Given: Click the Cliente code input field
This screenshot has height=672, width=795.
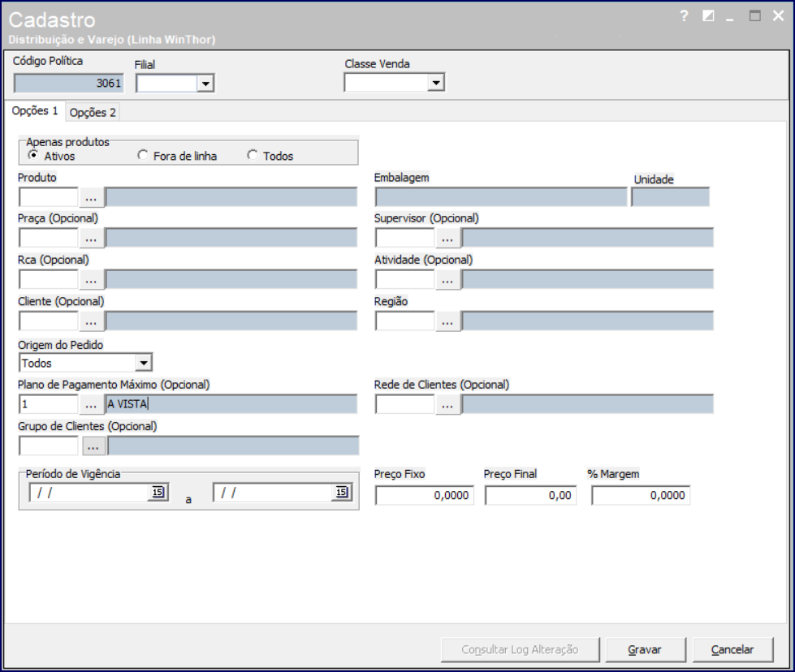Looking at the screenshot, I should 49,321.
